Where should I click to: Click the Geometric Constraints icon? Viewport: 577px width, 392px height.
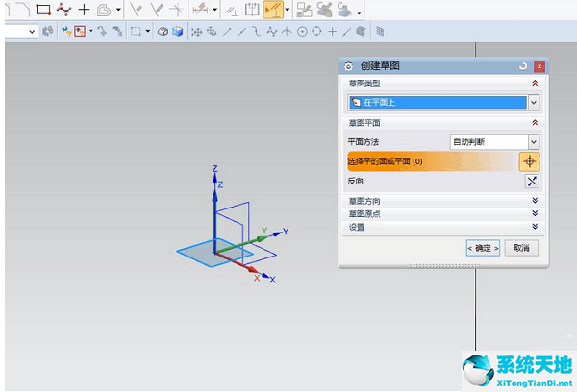point(232,11)
